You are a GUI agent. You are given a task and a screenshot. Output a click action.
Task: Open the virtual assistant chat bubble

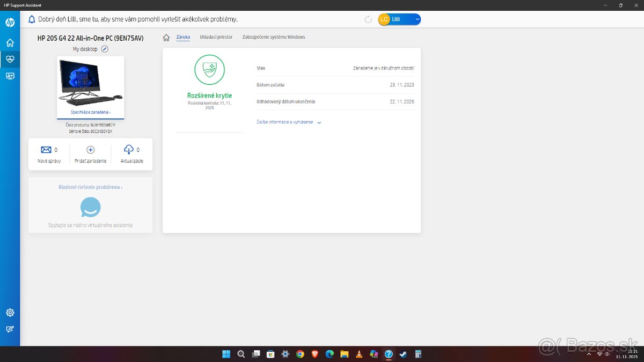click(x=90, y=207)
